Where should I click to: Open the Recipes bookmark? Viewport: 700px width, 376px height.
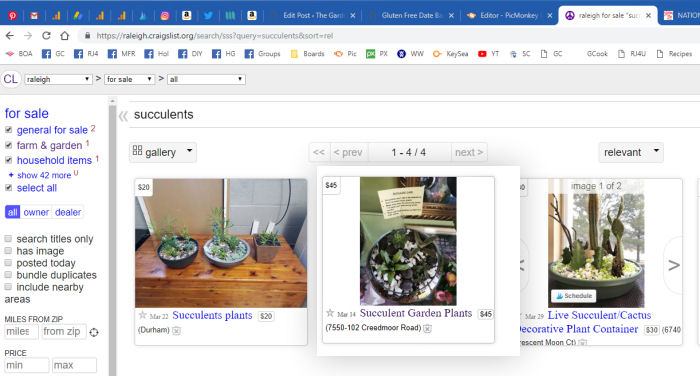coord(674,54)
